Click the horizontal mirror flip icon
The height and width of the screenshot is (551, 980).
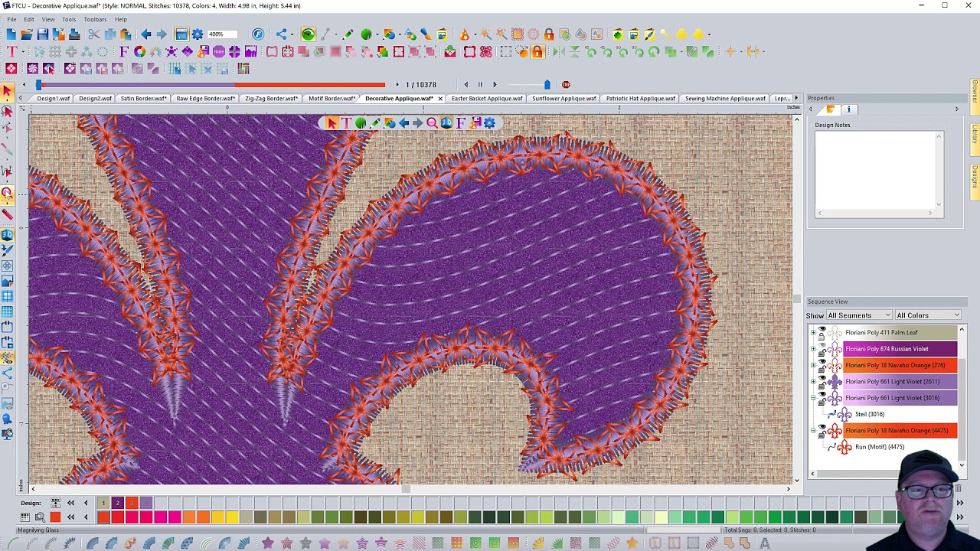point(558,51)
